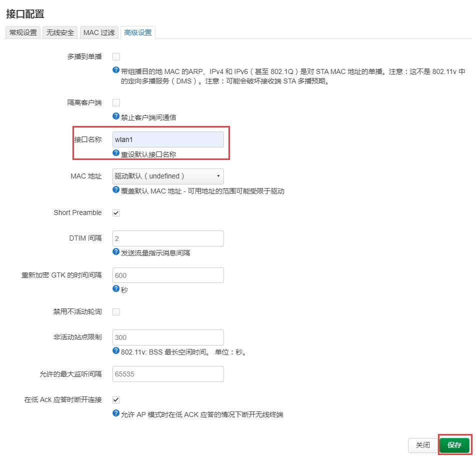Click the 重设默认接口名称 hint text
The width and height of the screenshot is (476, 458).
(148, 154)
